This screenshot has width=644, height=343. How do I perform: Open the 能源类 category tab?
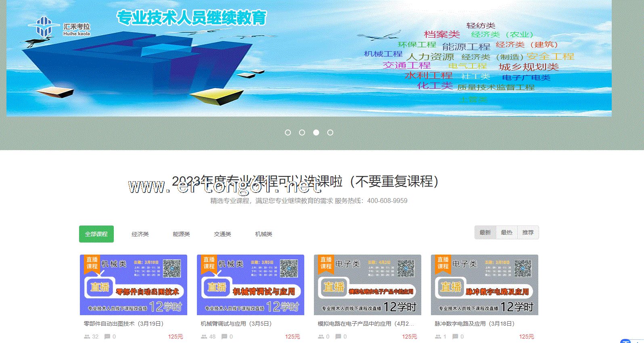click(181, 234)
